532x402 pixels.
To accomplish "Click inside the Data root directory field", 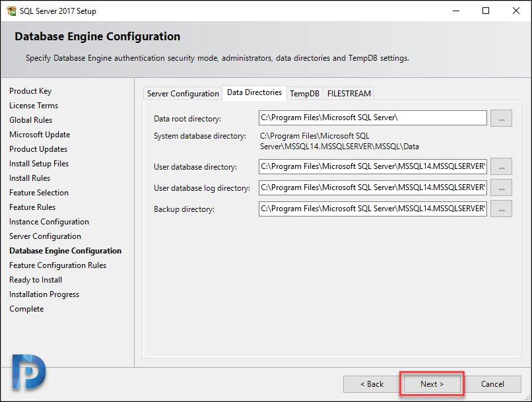I will pyautogui.click(x=372, y=117).
